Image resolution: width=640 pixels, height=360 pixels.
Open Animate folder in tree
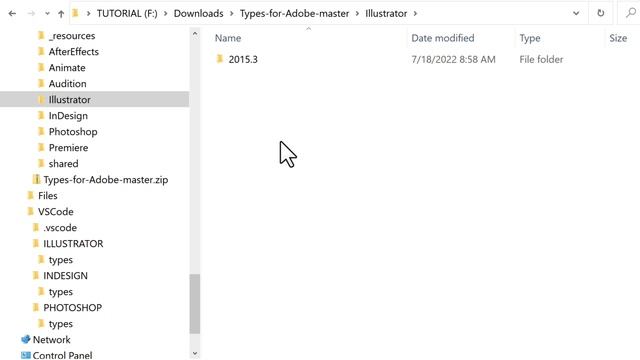[67, 68]
